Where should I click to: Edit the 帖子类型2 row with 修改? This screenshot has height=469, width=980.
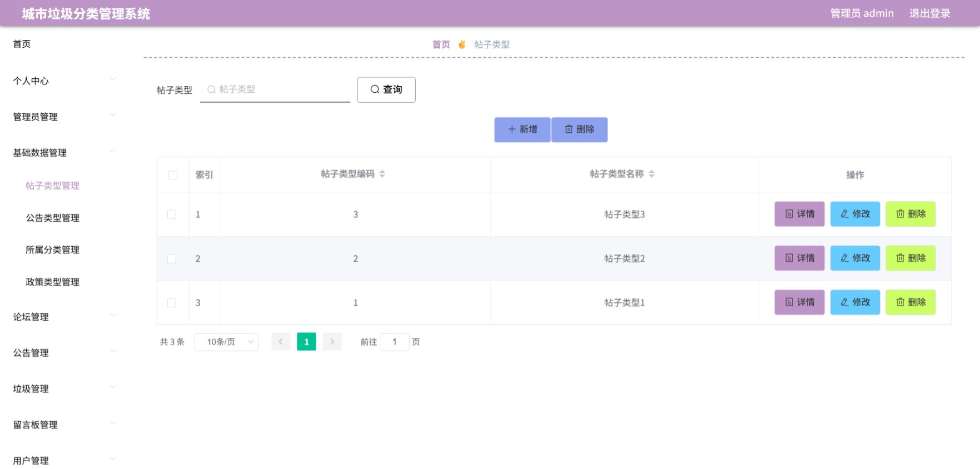pyautogui.click(x=855, y=258)
